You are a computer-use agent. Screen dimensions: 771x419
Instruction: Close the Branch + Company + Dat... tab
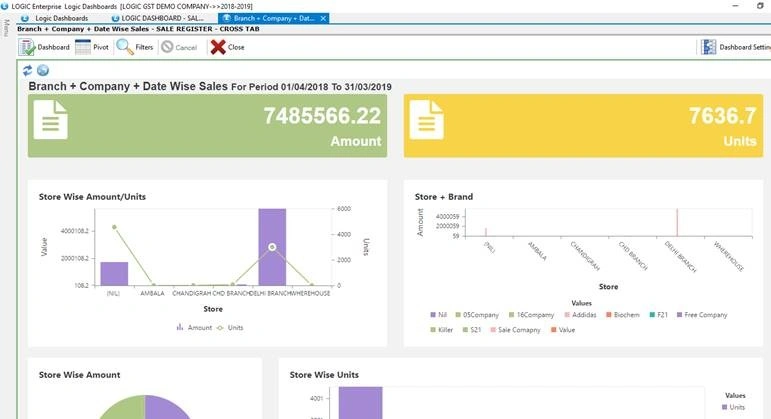[x=324, y=18]
